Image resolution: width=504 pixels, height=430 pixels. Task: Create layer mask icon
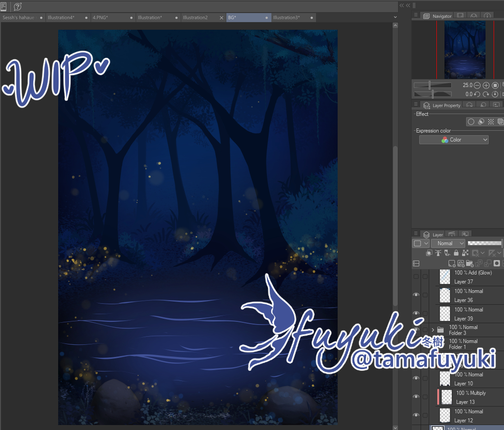pyautogui.click(x=497, y=264)
